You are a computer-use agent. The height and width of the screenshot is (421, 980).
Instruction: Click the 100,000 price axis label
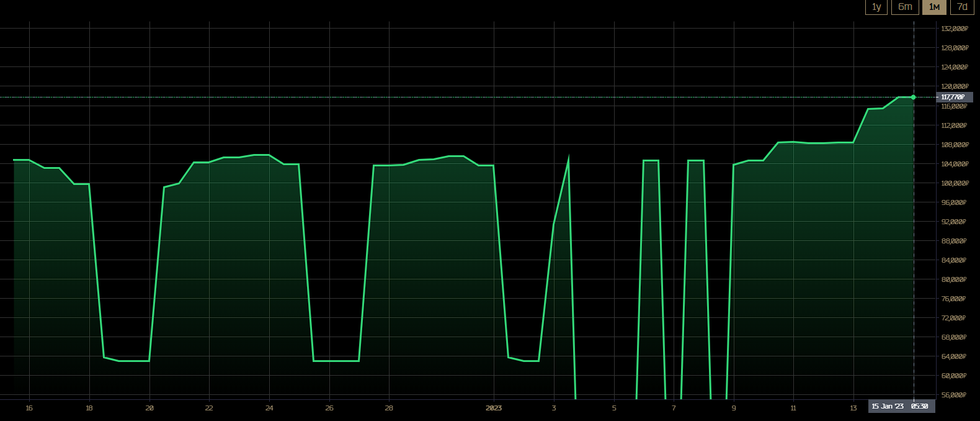[x=954, y=183]
